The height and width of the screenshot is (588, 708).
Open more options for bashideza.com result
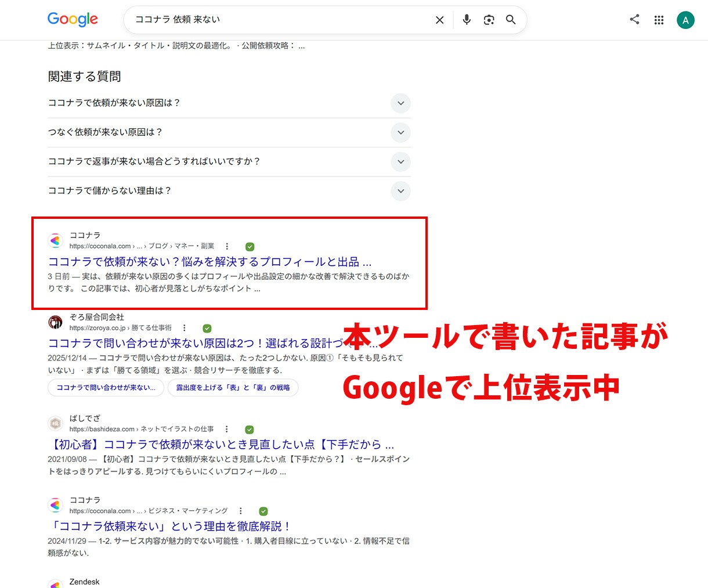coord(227,429)
